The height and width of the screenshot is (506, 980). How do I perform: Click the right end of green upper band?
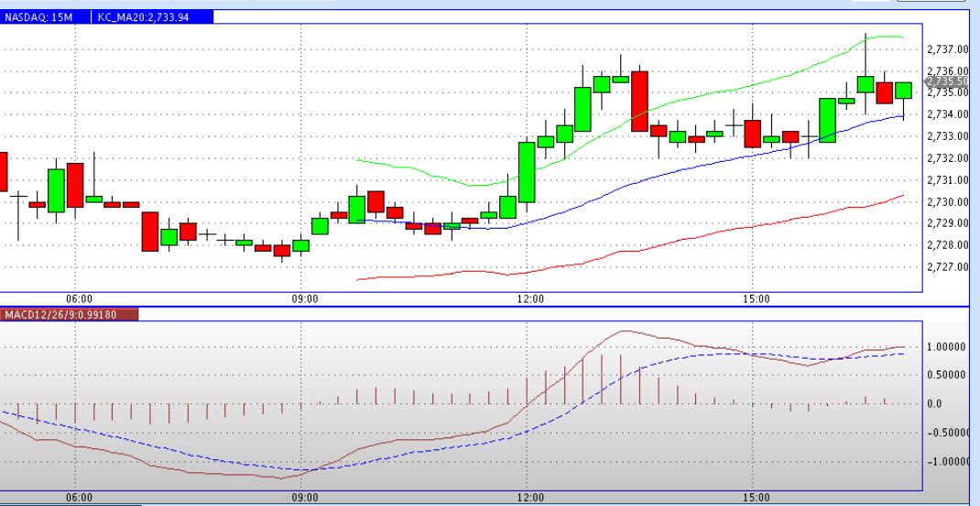click(x=901, y=38)
